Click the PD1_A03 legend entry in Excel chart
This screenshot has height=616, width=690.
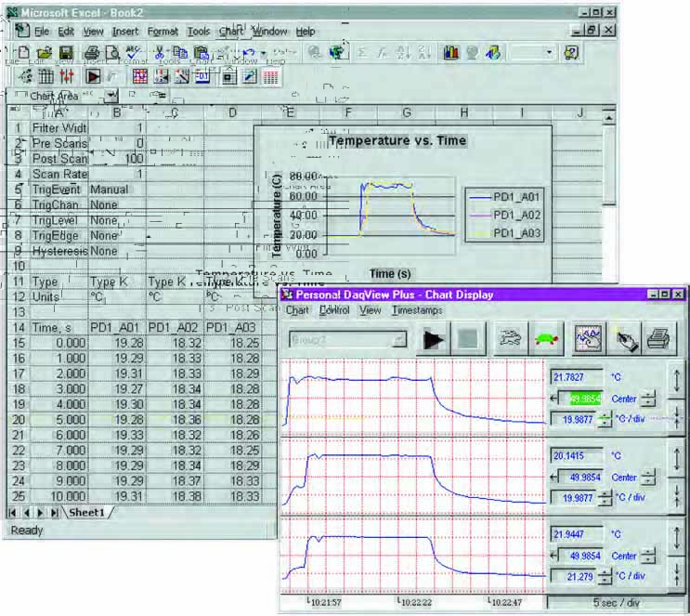[x=505, y=233]
